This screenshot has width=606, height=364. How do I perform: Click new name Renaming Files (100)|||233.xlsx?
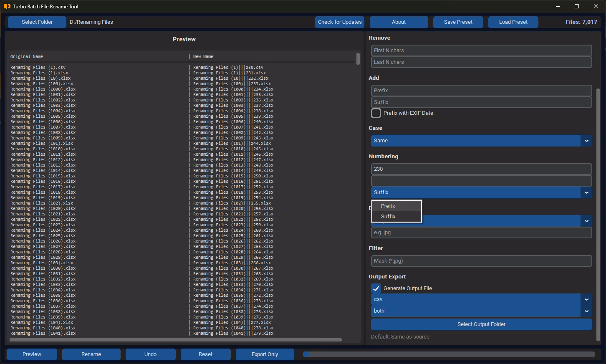(x=232, y=84)
